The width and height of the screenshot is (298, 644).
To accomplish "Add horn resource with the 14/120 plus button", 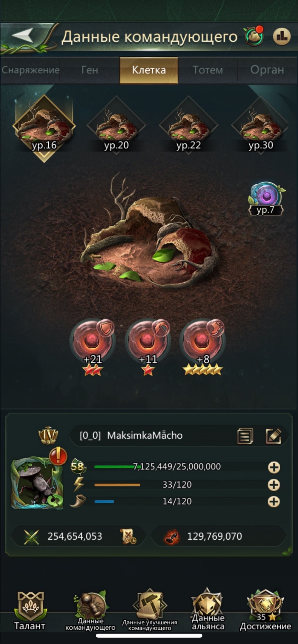I will [x=274, y=501].
